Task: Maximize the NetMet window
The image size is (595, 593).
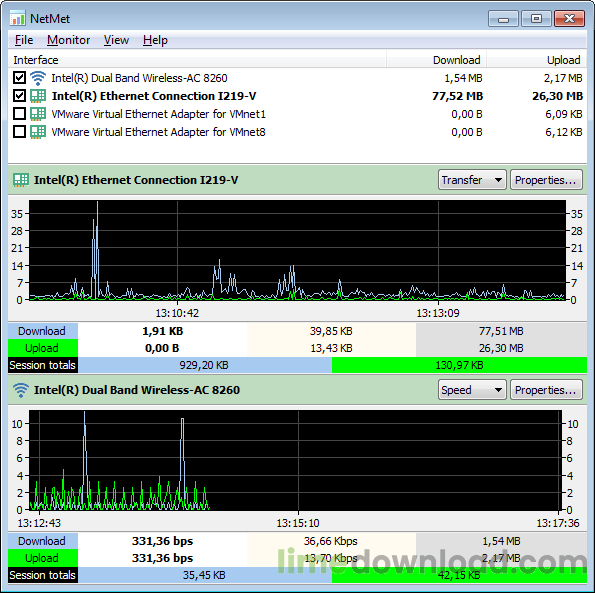Action: [536, 19]
